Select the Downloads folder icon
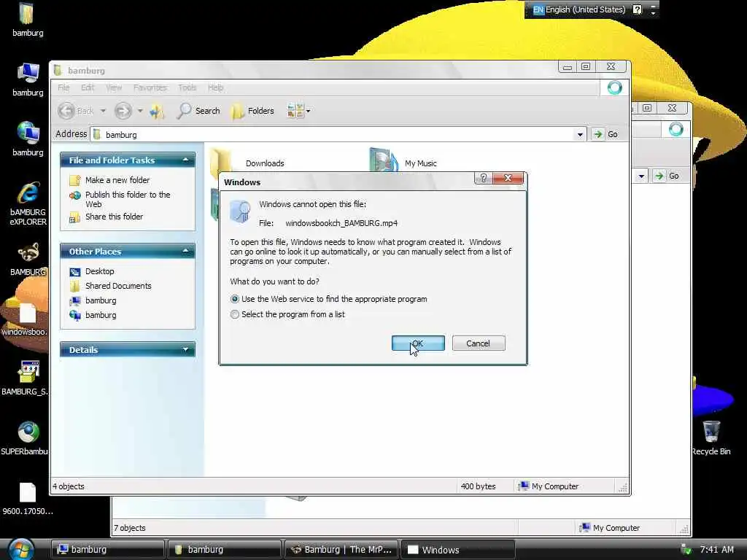This screenshot has width=747, height=560. (x=220, y=161)
